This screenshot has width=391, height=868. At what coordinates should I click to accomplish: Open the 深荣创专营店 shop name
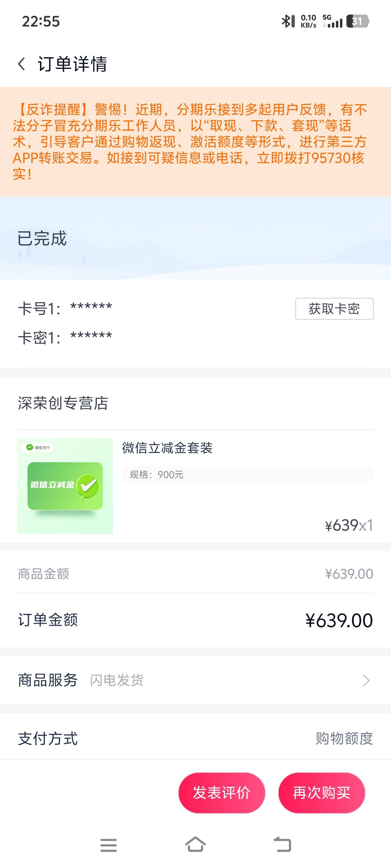click(x=63, y=403)
